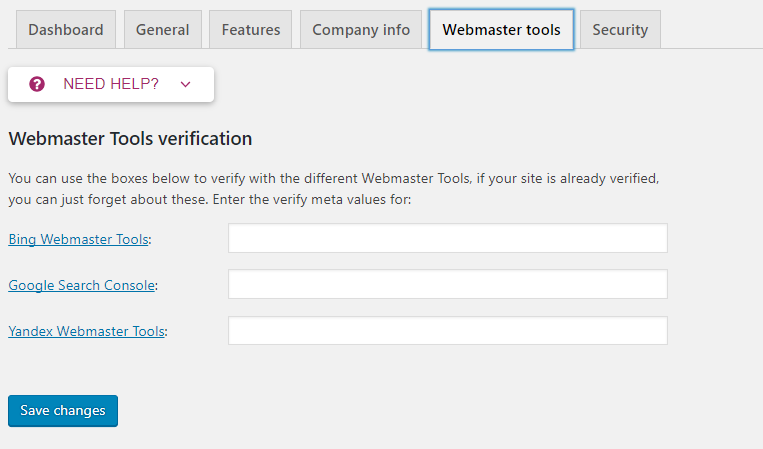Go to the Features tab
The image size is (763, 449).
click(251, 30)
